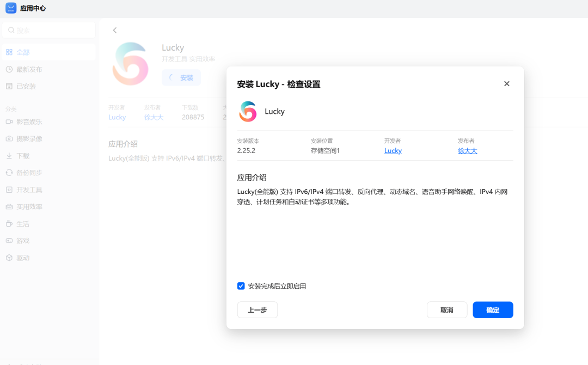Click the App Center store icon
Screen dimensions: 588x365
pos(11,8)
